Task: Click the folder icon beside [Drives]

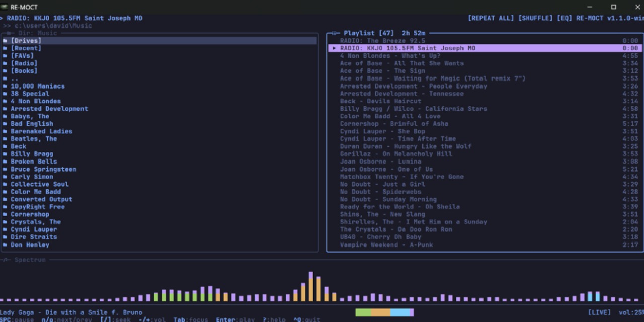Action: 5,41
